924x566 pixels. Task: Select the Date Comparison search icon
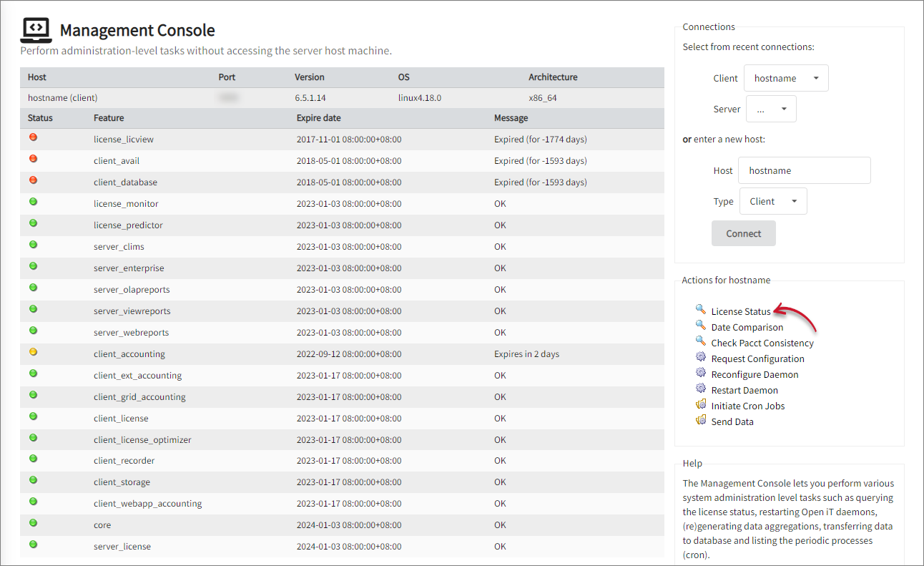tap(701, 325)
